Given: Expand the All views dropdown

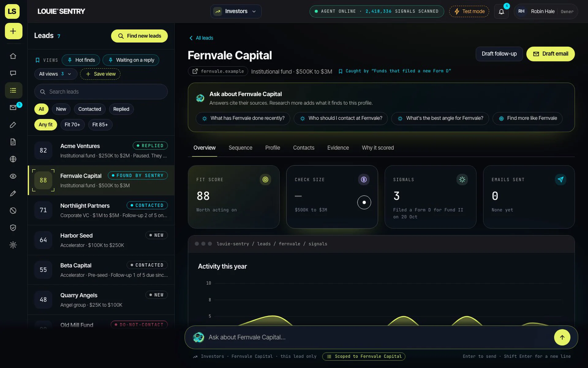Looking at the screenshot, I should point(55,74).
